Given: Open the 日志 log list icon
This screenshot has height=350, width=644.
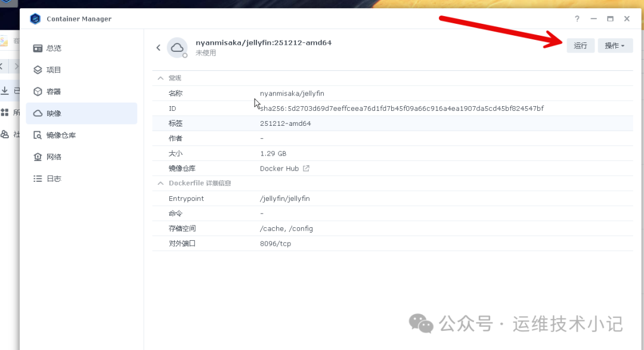Looking at the screenshot, I should (38, 179).
